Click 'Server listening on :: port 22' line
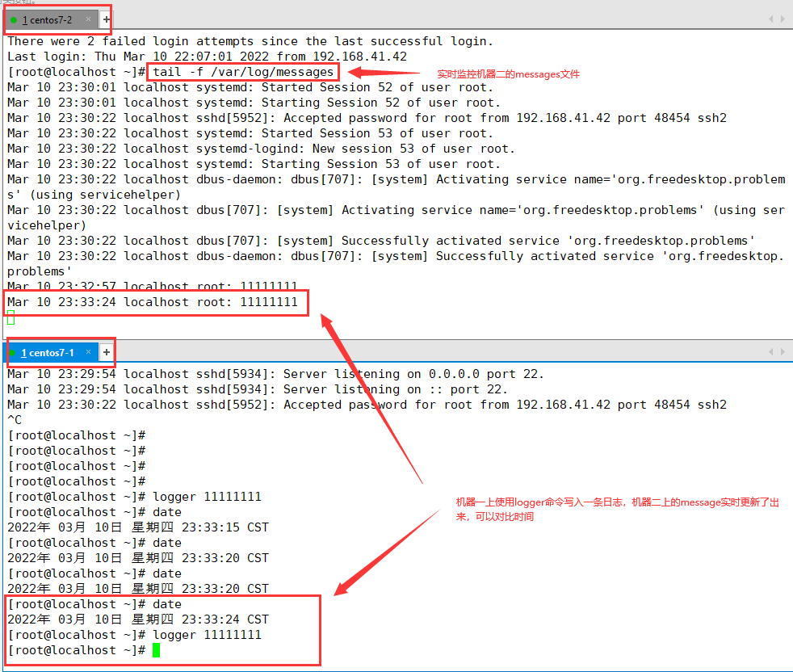 [x=258, y=389]
